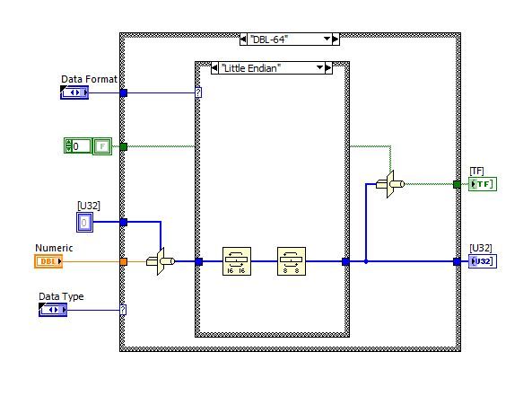Click blue output tunnel to [U32] indicator

coord(457,261)
